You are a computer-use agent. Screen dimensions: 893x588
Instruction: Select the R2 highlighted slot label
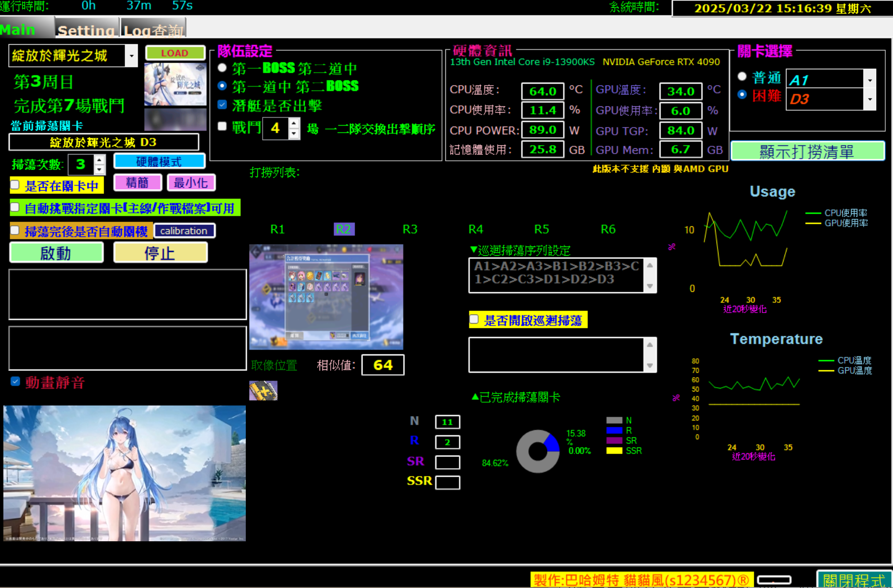[344, 229]
